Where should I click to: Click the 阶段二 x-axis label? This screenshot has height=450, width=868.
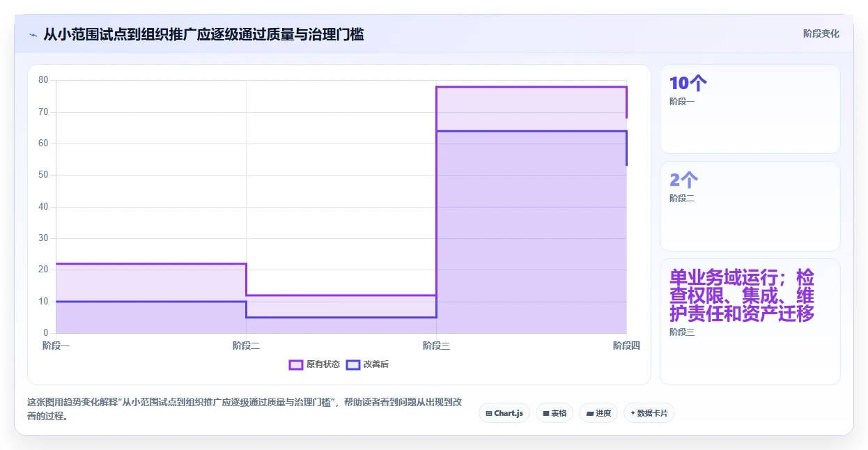(x=246, y=345)
